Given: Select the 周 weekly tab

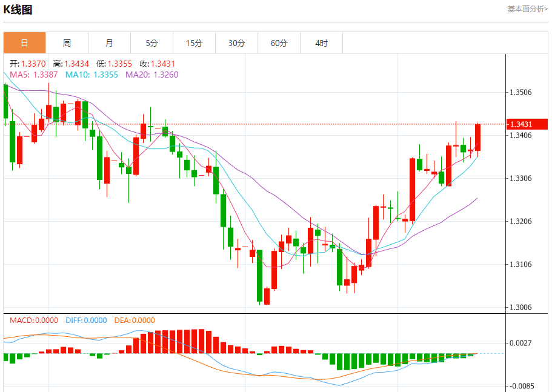Looking at the screenshot, I should coord(67,43).
